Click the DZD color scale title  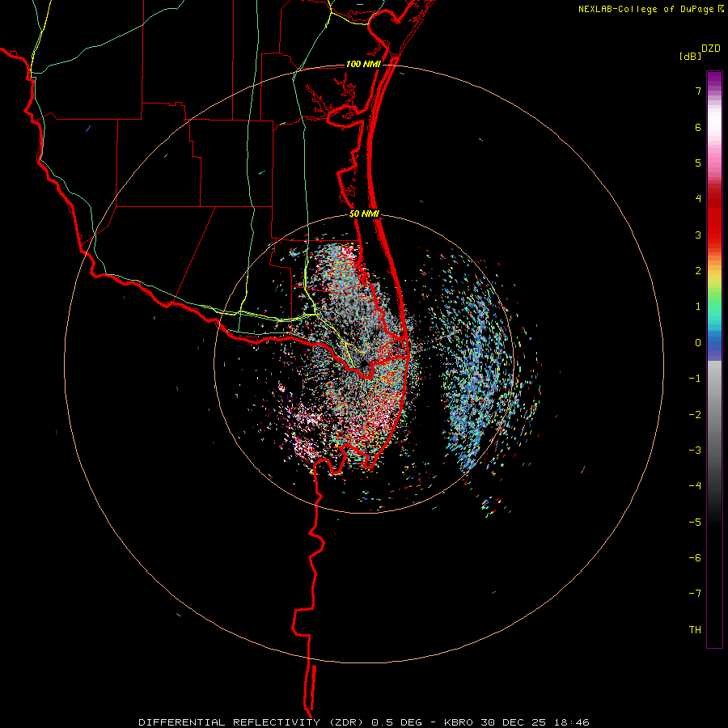click(711, 49)
